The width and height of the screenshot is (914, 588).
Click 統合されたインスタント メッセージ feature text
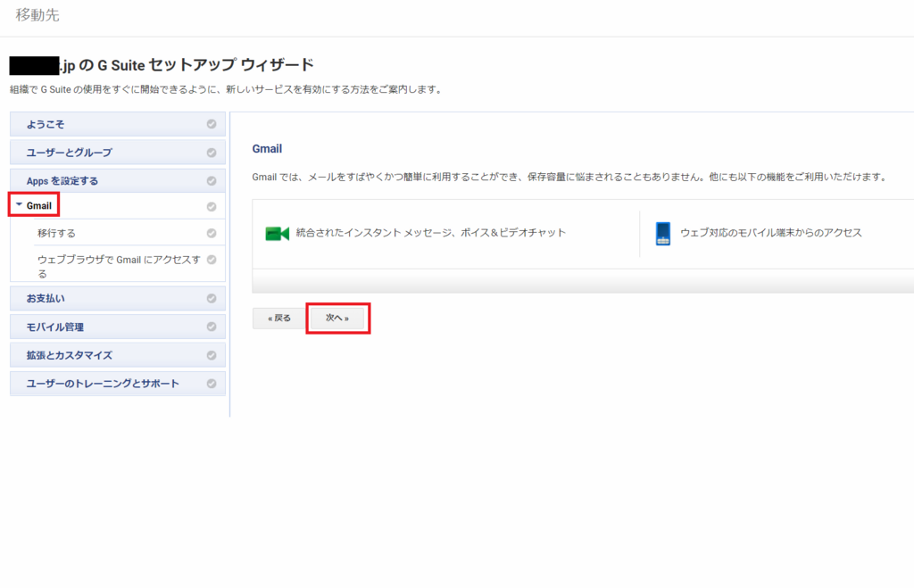(431, 233)
